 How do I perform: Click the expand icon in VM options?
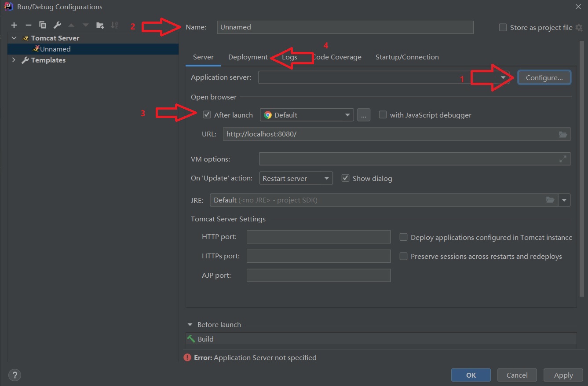coord(563,159)
